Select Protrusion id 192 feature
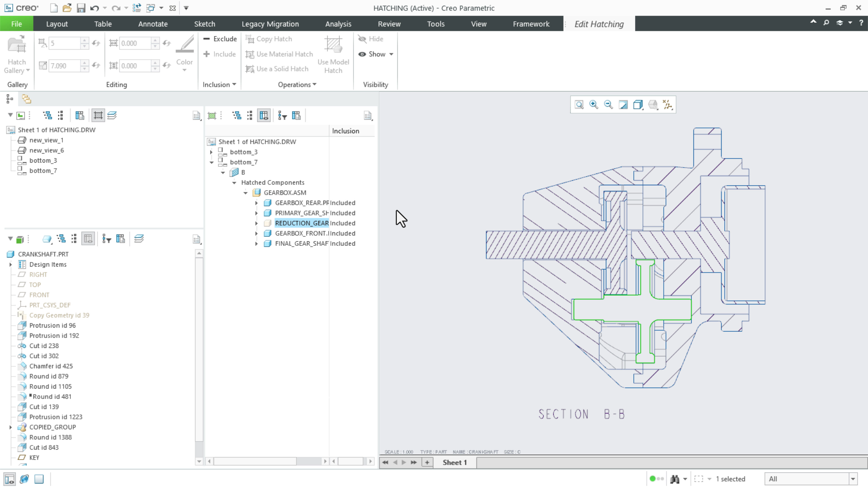 [x=54, y=336]
